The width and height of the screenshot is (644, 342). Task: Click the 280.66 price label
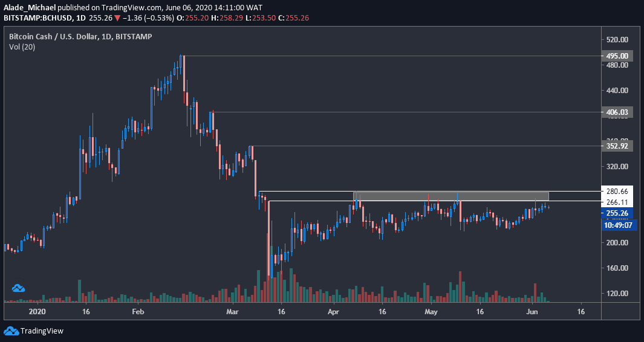(x=619, y=191)
